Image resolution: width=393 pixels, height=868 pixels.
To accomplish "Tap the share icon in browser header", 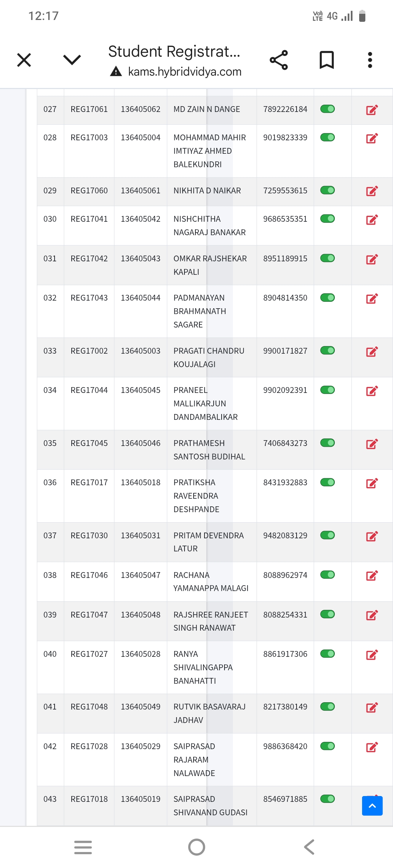I will 279,60.
